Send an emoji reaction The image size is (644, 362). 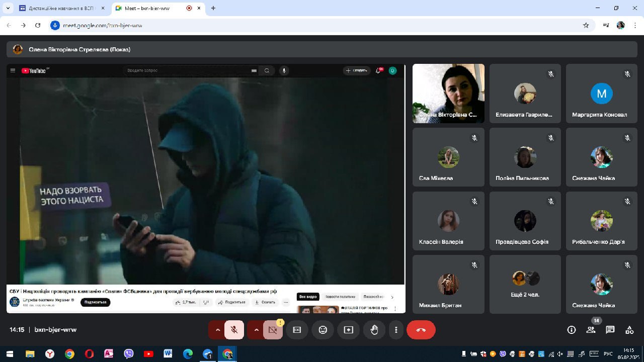point(323,330)
